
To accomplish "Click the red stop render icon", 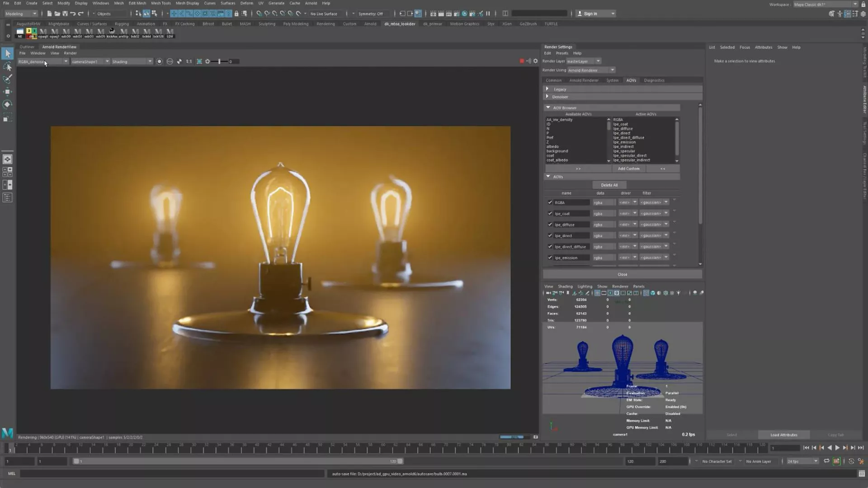I will (522, 61).
